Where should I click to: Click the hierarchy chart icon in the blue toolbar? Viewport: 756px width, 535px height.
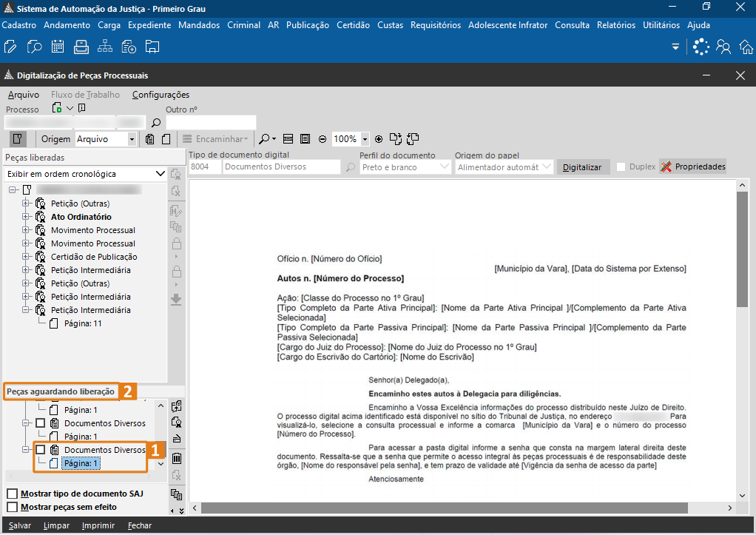[104, 47]
